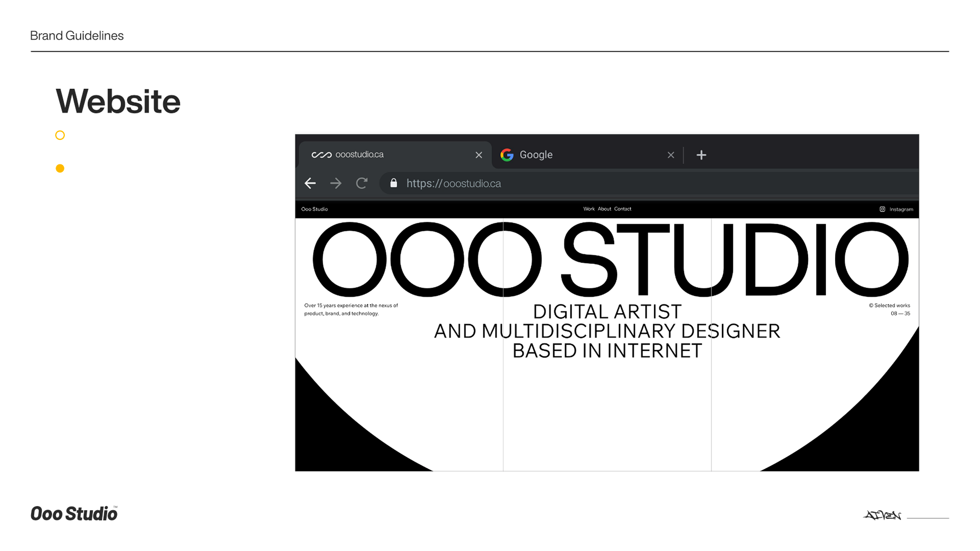Click the Website slide title
Screen dimensions: 980x551
(118, 101)
